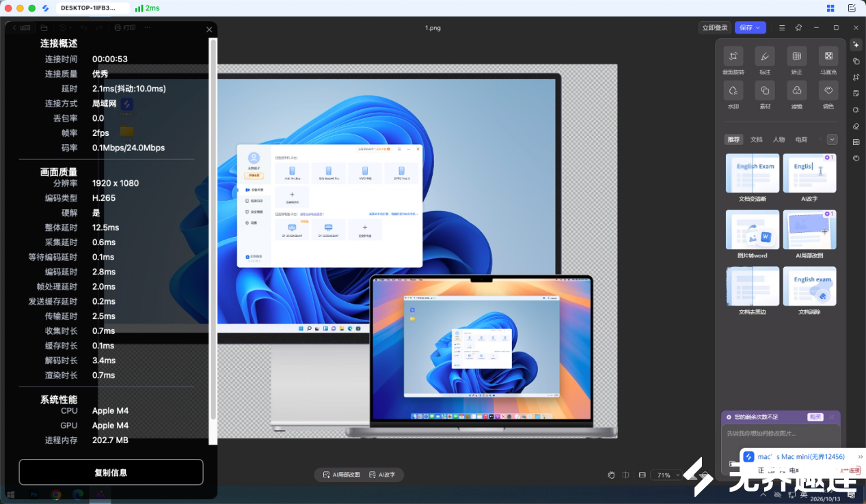Switch to the 推荐 tab
The height and width of the screenshot is (504, 866).
tap(733, 139)
